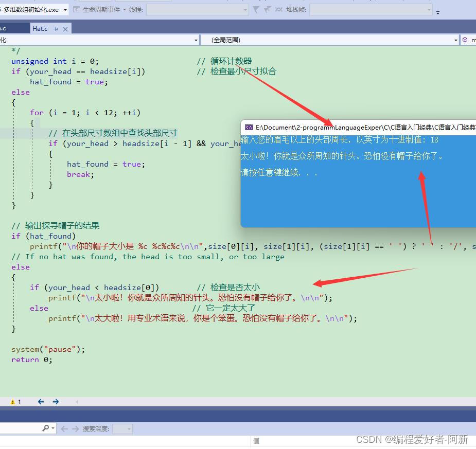Open the 堆栈帧 stack frame combo box
476x449 pixels.
click(371, 10)
